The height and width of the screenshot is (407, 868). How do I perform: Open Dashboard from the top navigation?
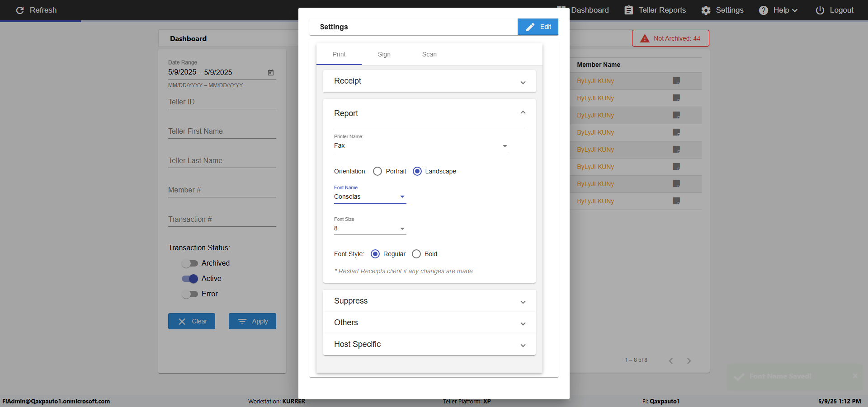pos(583,10)
